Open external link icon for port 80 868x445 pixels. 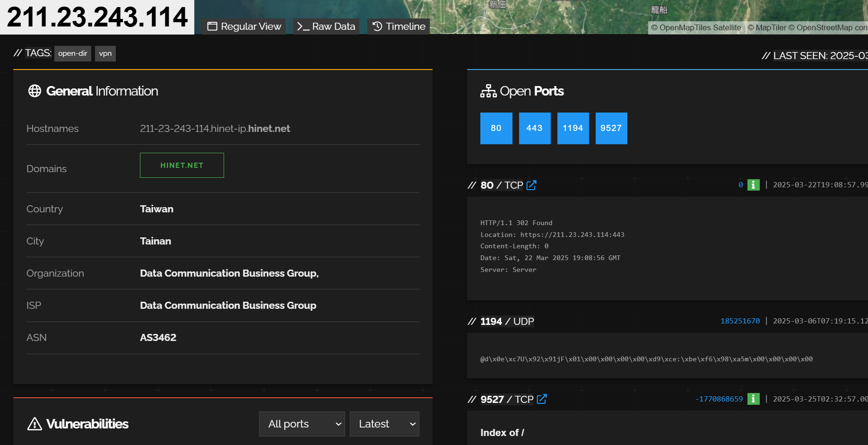[531, 185]
